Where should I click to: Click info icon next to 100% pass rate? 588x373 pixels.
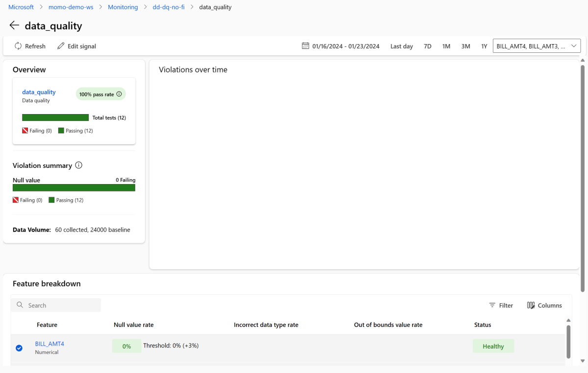click(x=119, y=94)
